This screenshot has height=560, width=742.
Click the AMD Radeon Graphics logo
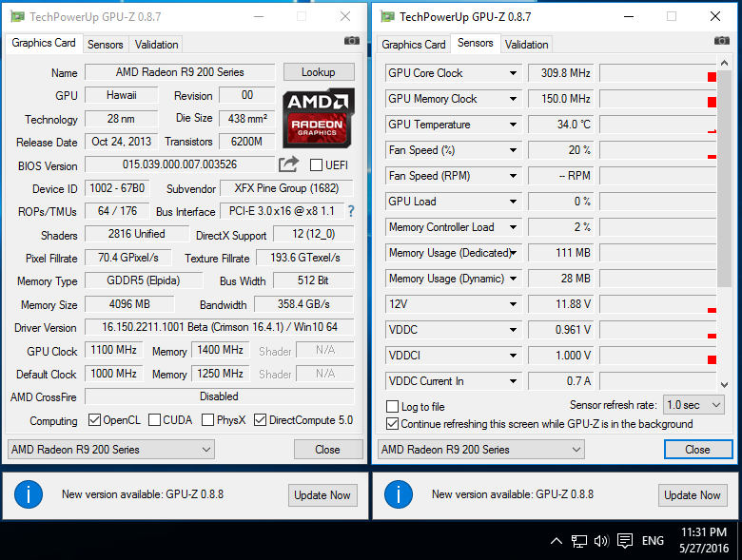coord(318,118)
